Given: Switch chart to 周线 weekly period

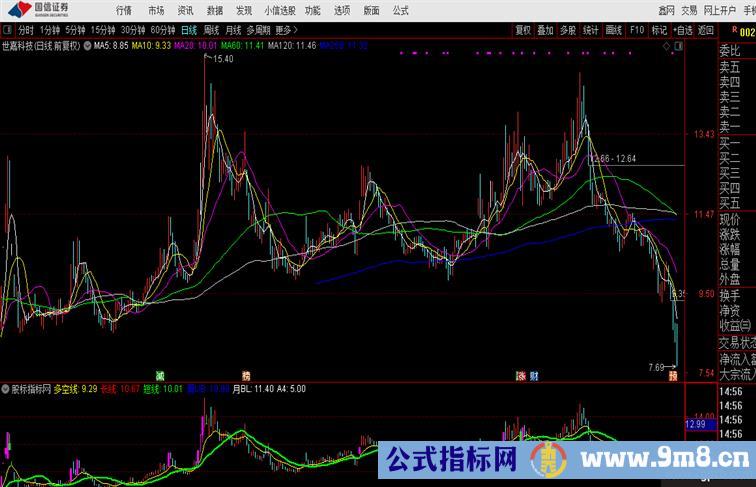Looking at the screenshot, I should click(x=212, y=30).
